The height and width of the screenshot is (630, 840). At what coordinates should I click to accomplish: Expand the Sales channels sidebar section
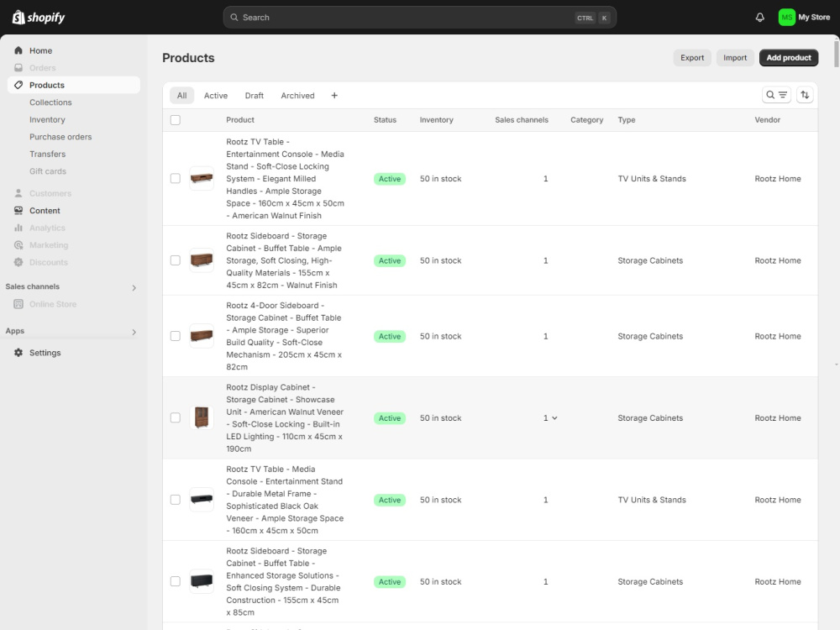click(x=134, y=287)
